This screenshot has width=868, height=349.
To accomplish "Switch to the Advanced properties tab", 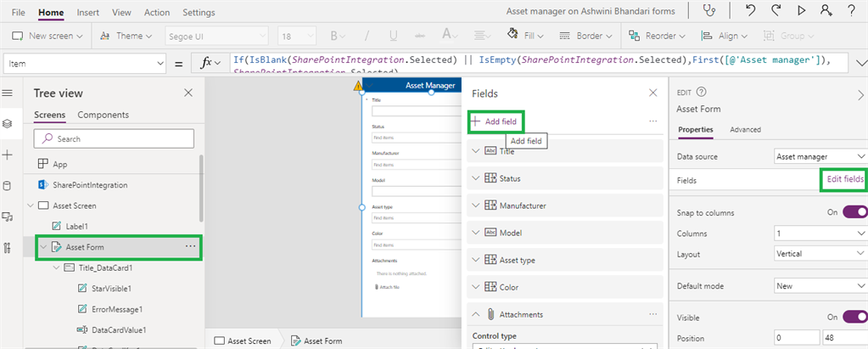I will pos(745,130).
